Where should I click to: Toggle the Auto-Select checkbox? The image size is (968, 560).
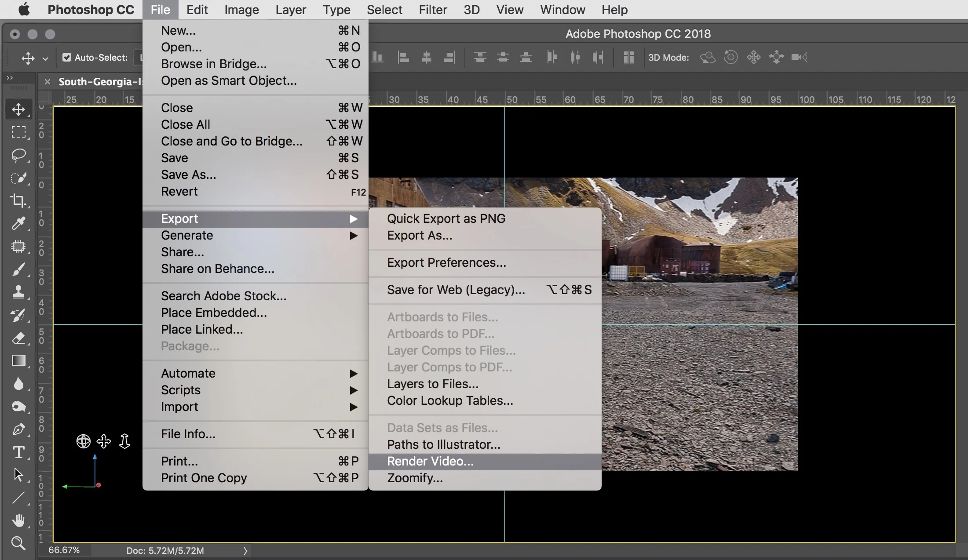click(x=67, y=57)
